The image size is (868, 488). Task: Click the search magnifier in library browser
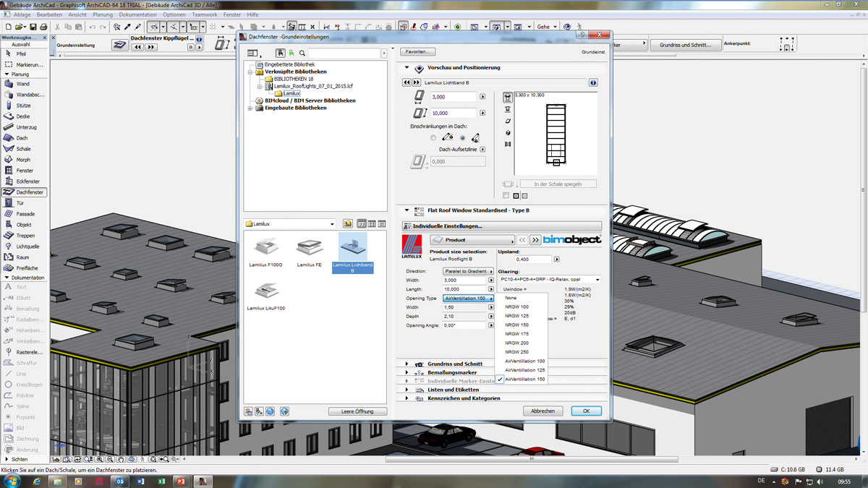[302, 53]
